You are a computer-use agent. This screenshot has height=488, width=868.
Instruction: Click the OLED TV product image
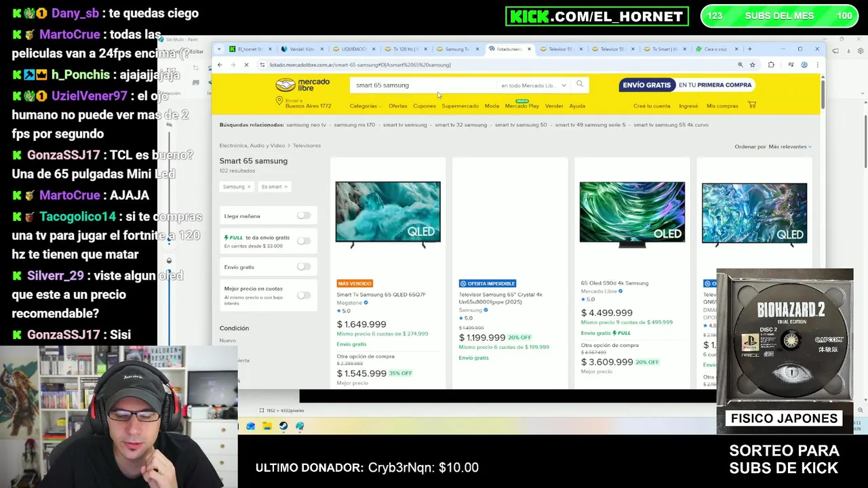point(632,214)
